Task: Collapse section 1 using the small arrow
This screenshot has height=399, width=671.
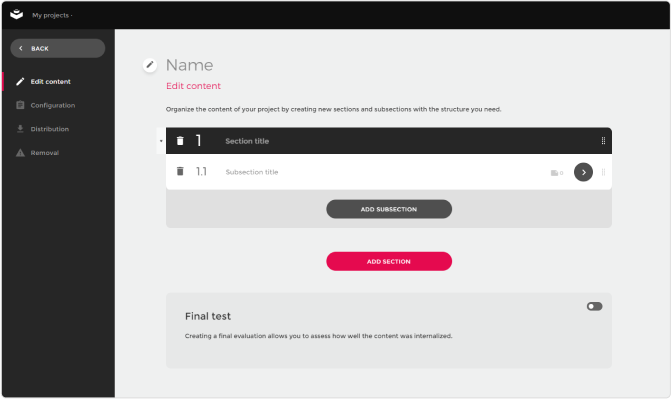Action: pos(161,141)
